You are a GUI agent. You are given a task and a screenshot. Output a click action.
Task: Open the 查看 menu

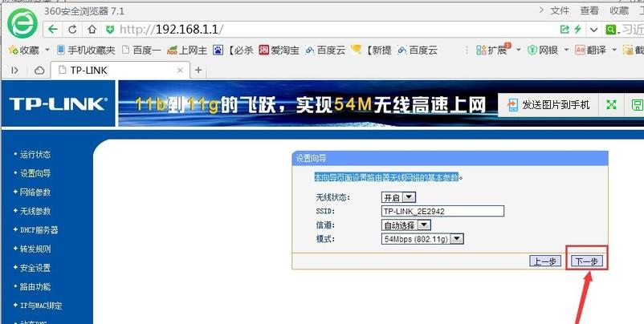[x=589, y=10]
